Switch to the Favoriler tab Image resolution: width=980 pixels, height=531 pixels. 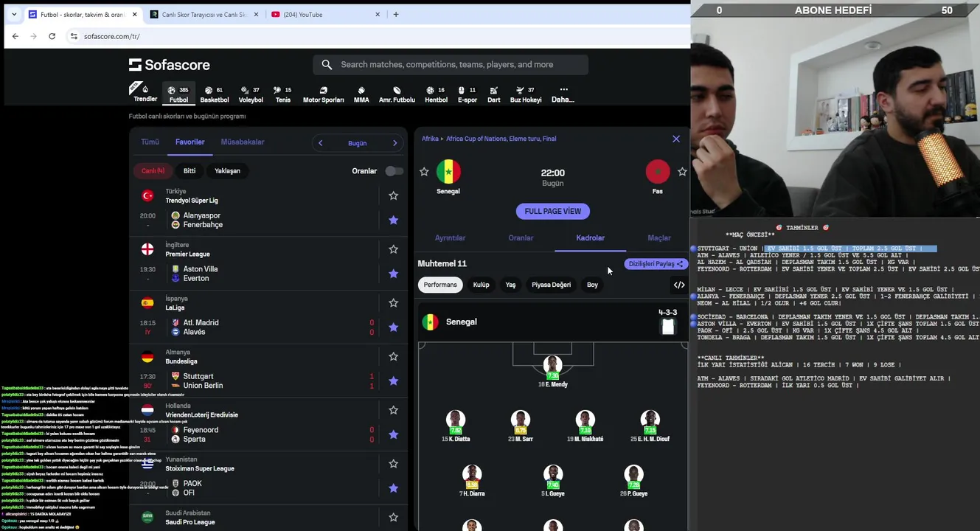click(190, 142)
